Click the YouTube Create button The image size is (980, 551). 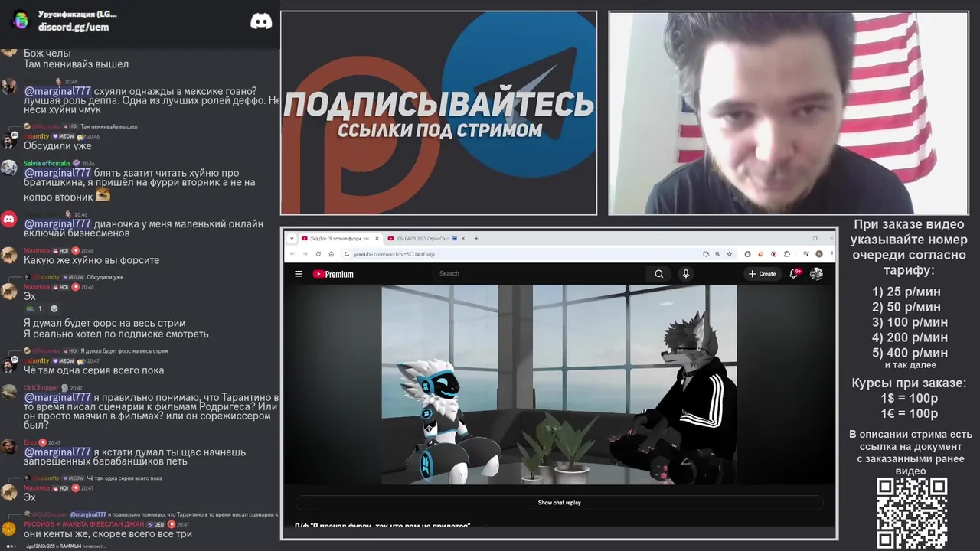[x=763, y=274]
